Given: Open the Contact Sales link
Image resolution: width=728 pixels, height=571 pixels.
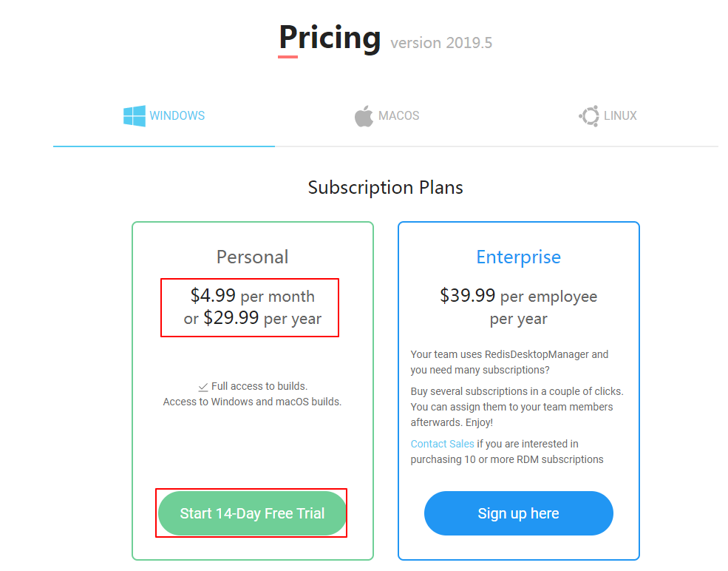Looking at the screenshot, I should pos(443,444).
